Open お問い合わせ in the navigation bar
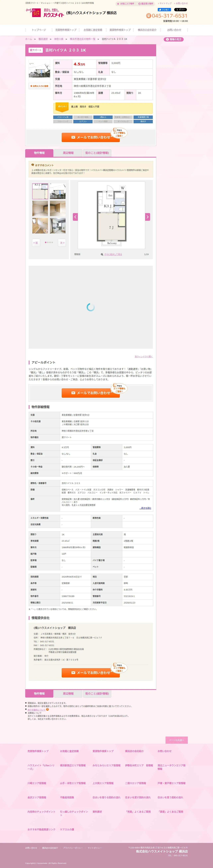This screenshot has height=868, width=213. tap(174, 30)
